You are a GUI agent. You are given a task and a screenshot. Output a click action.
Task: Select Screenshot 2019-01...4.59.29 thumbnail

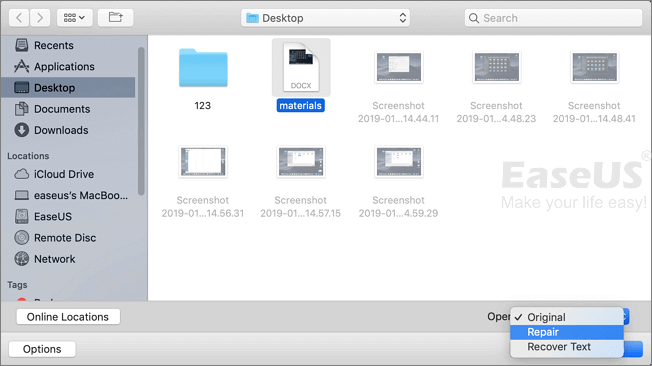399,162
